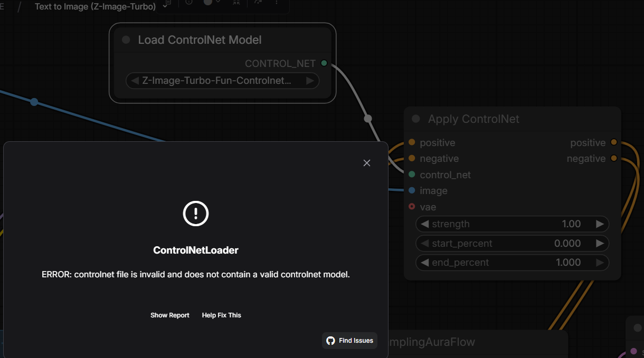Close the ControlNetLoader error dialog

click(367, 163)
